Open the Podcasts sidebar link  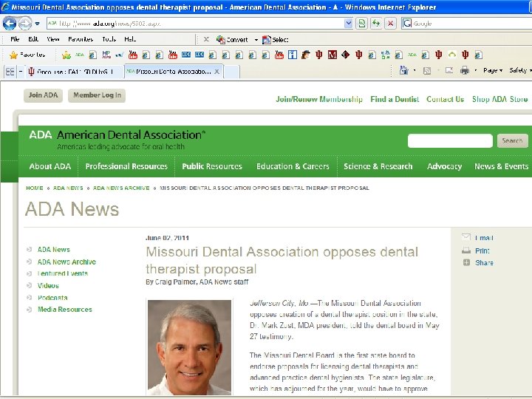click(52, 298)
